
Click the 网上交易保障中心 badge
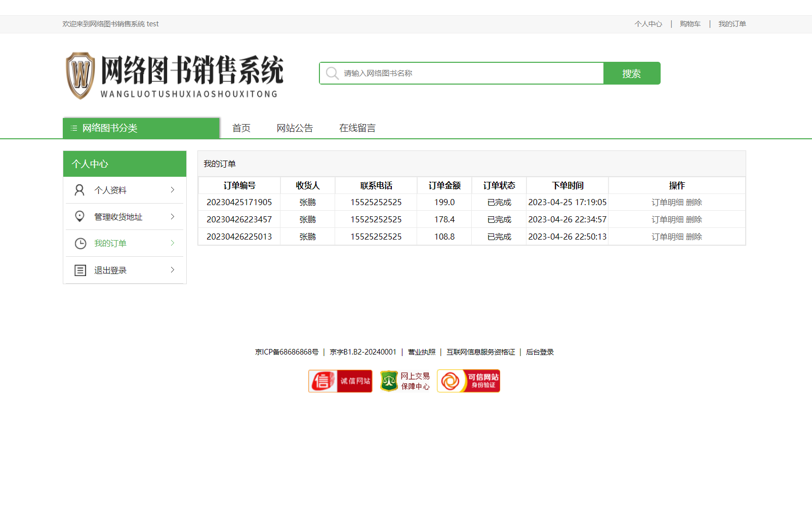click(404, 381)
